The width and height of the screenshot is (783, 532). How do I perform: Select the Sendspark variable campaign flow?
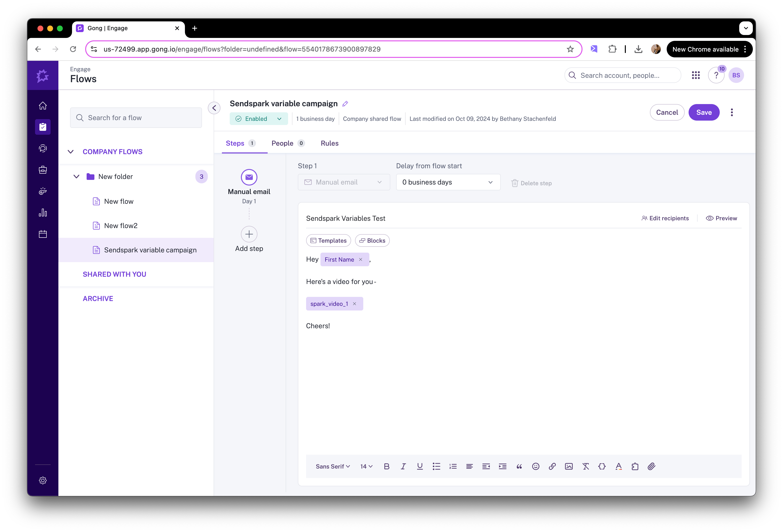pyautogui.click(x=136, y=250)
